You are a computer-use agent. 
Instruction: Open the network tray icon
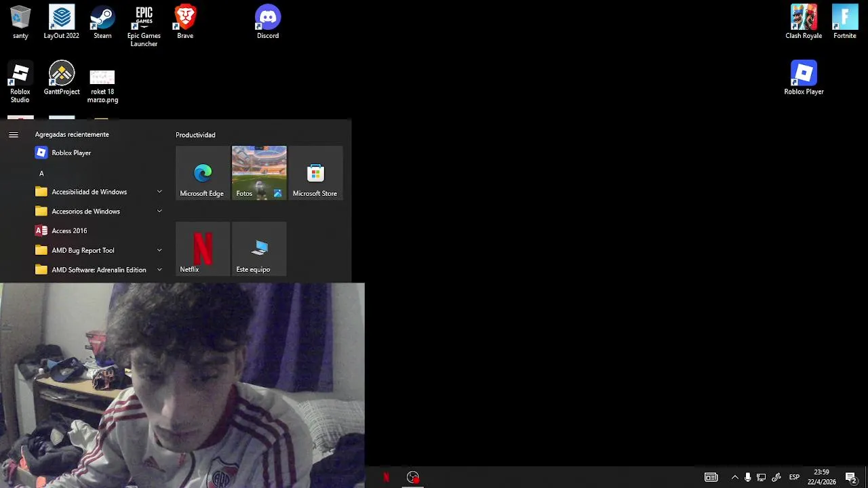[x=761, y=477]
